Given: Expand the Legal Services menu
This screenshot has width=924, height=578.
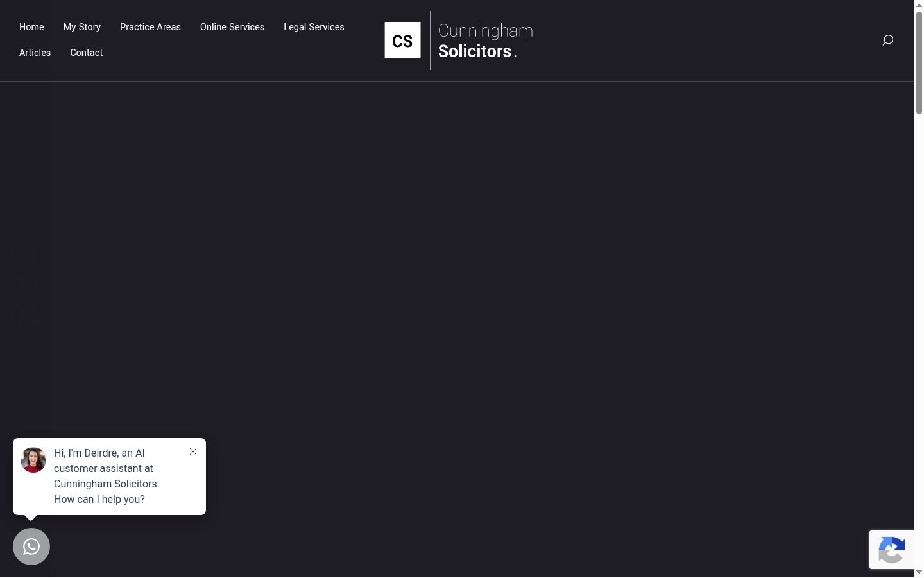Looking at the screenshot, I should (314, 27).
